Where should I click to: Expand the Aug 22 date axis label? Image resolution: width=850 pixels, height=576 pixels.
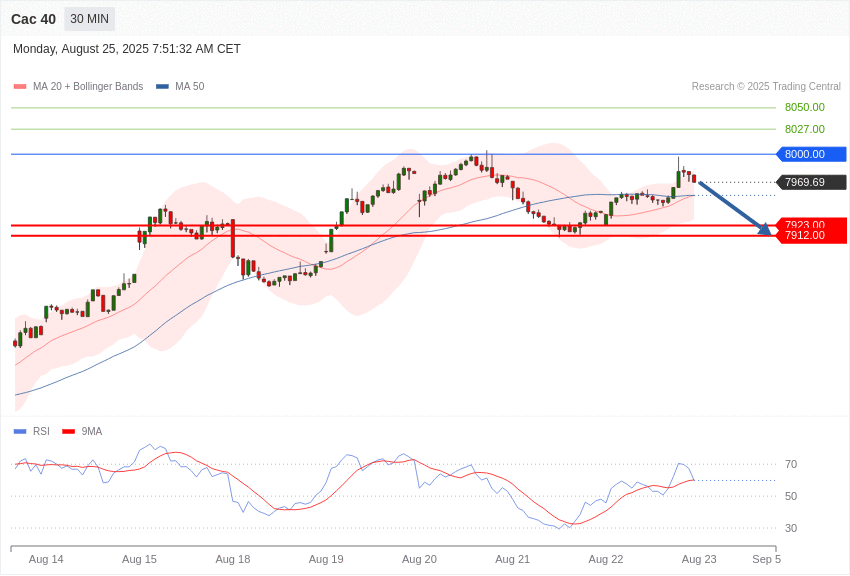606,559
